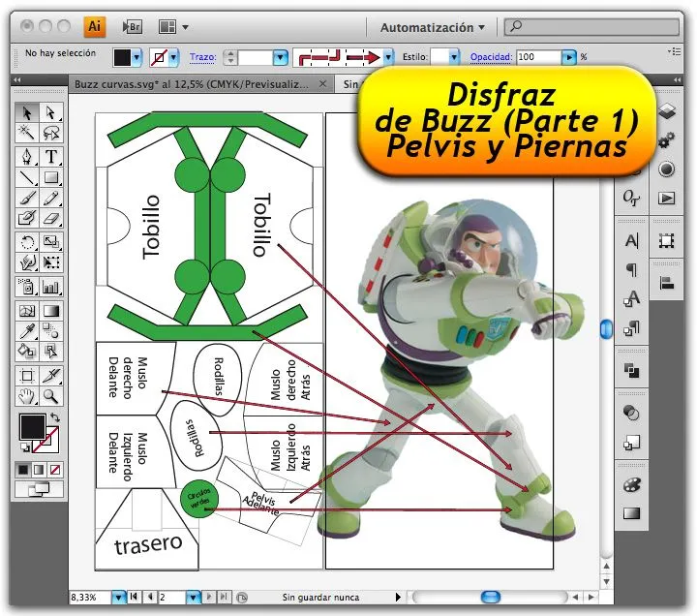The width and height of the screenshot is (697, 616).
Task: Select the Rotate tool
Action: [27, 242]
